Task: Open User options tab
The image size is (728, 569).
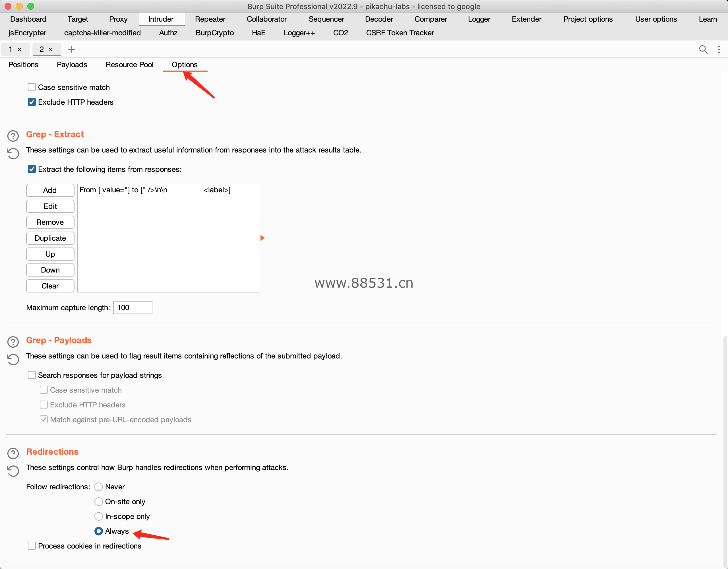Action: [x=656, y=19]
